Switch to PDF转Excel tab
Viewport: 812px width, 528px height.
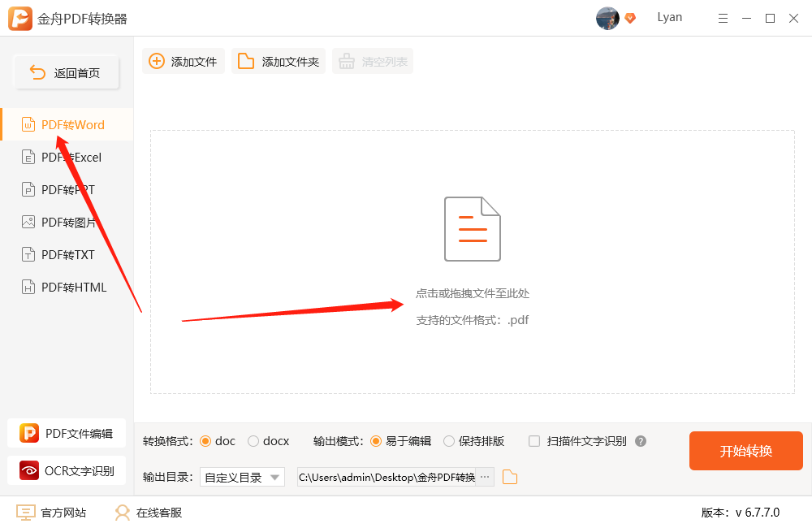point(67,157)
